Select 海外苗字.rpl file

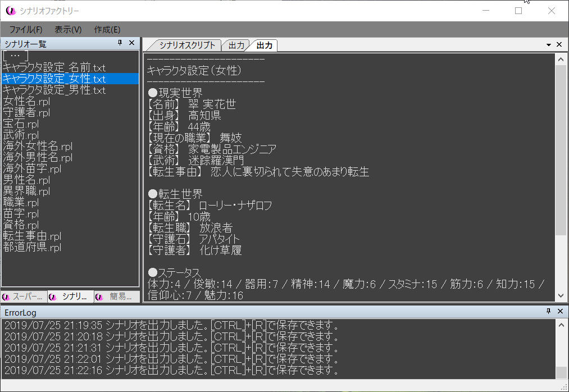[x=32, y=169]
